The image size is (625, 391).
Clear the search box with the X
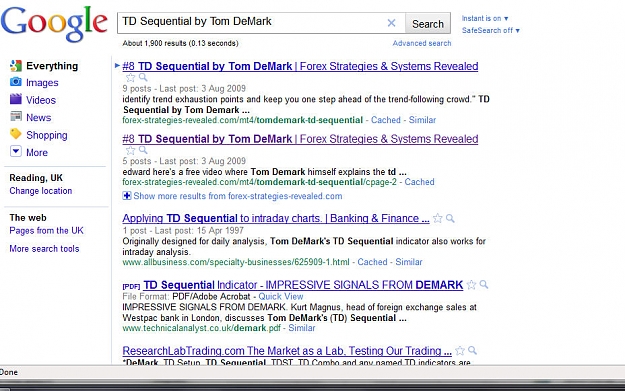[391, 23]
